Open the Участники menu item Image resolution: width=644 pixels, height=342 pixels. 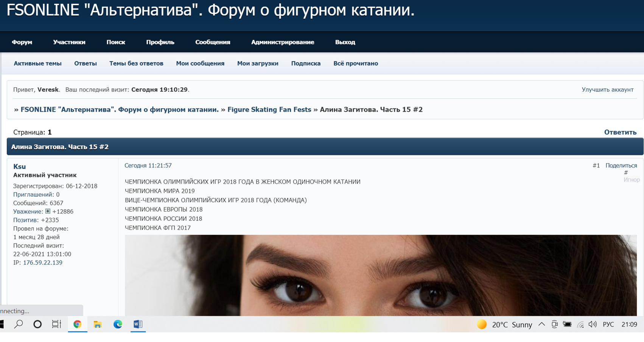(69, 42)
